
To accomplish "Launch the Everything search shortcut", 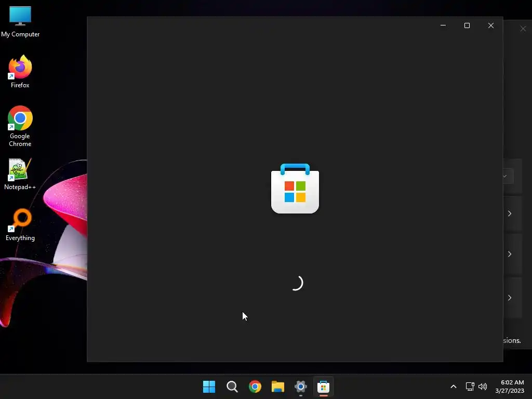I will 20,224.
